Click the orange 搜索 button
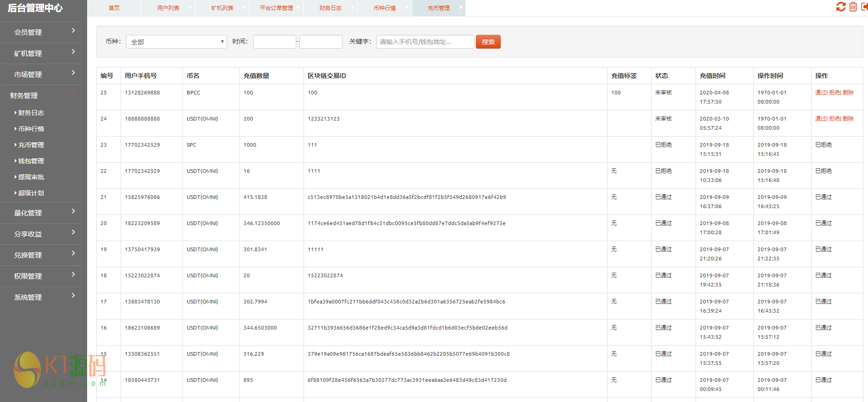This screenshot has width=868, height=402. [488, 42]
